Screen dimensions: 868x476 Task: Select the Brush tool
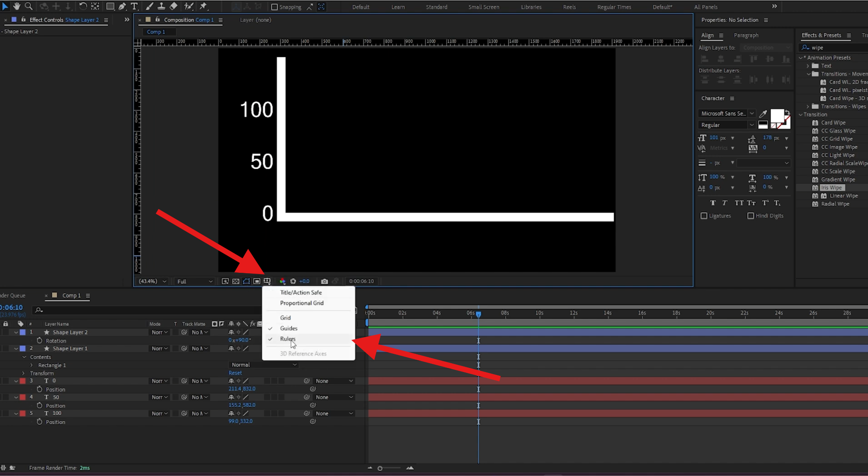point(149,6)
